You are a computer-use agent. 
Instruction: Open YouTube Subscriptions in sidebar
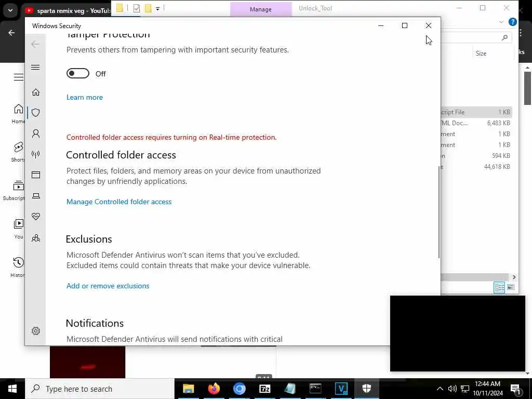click(14, 191)
